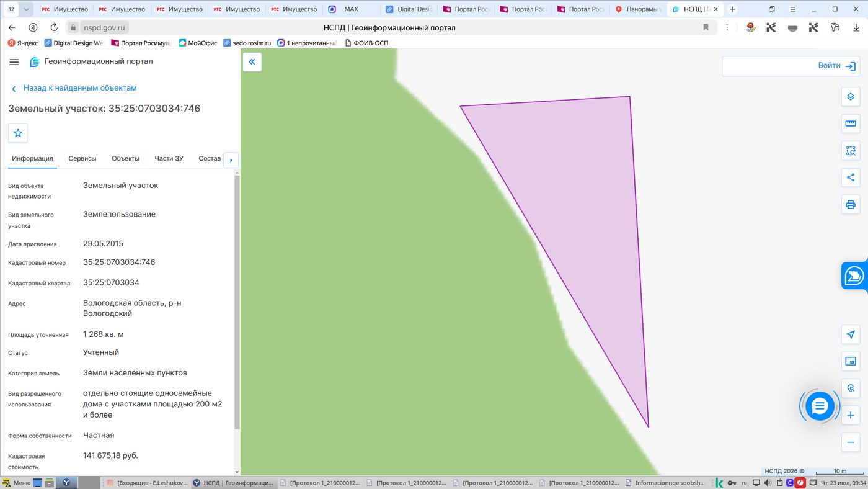Zoom in with the plus button
Viewport: 868px width, 489px height.
click(851, 415)
